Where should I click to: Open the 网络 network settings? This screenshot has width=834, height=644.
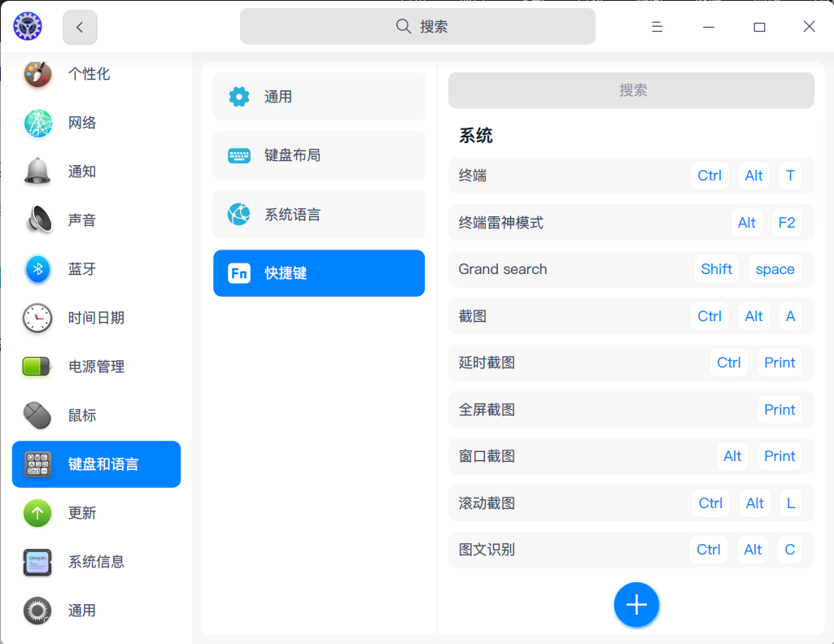pyautogui.click(x=96, y=123)
